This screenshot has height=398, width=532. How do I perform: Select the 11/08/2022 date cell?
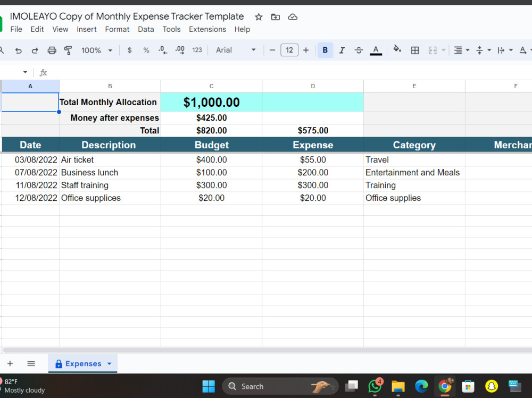[x=30, y=185]
